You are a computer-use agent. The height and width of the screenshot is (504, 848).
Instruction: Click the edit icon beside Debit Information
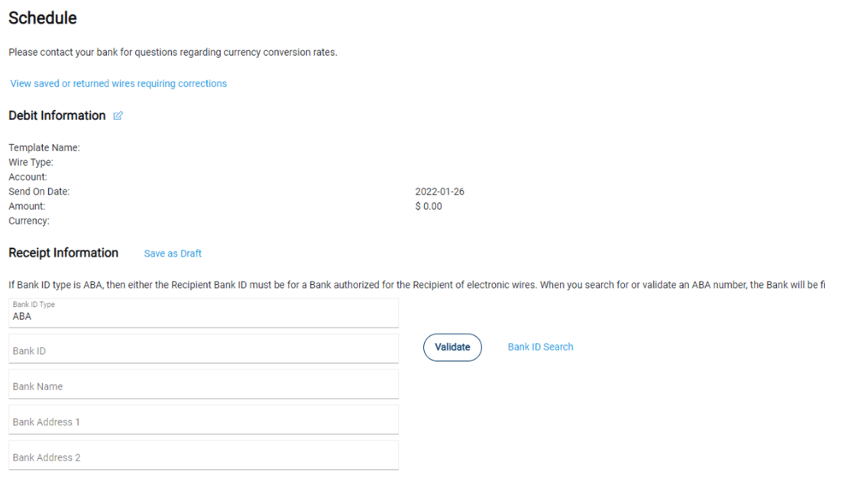coord(118,116)
